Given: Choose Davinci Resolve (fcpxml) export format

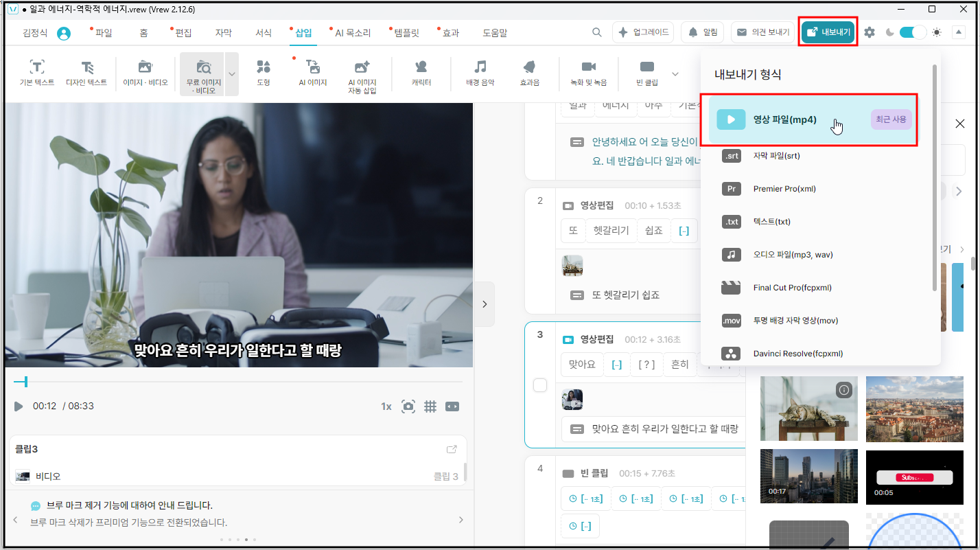Looking at the screenshot, I should pos(816,354).
